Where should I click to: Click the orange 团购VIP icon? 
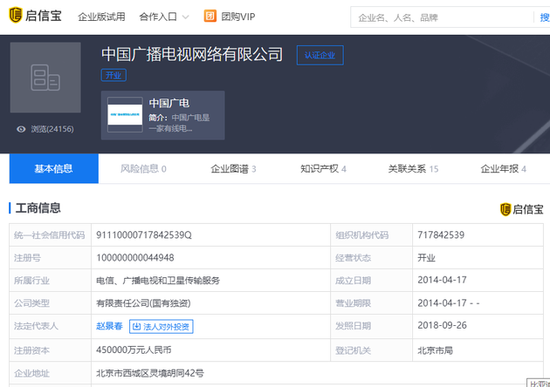coord(210,16)
